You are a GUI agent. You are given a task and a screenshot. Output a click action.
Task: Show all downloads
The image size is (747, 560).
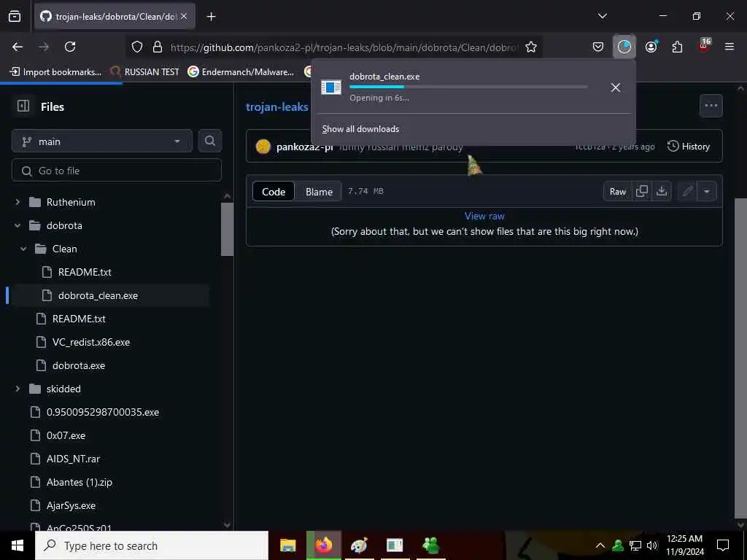pyautogui.click(x=360, y=129)
